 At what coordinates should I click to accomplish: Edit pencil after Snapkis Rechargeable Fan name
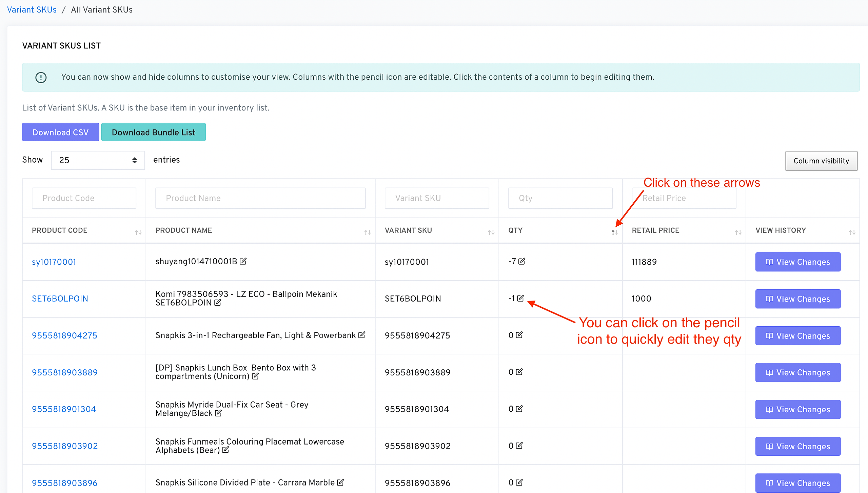(361, 335)
